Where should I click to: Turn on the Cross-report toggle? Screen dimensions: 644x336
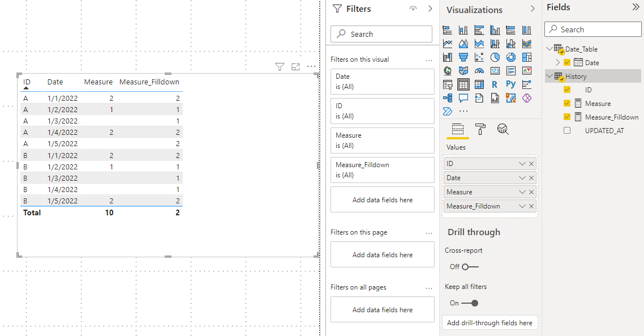tap(470, 267)
